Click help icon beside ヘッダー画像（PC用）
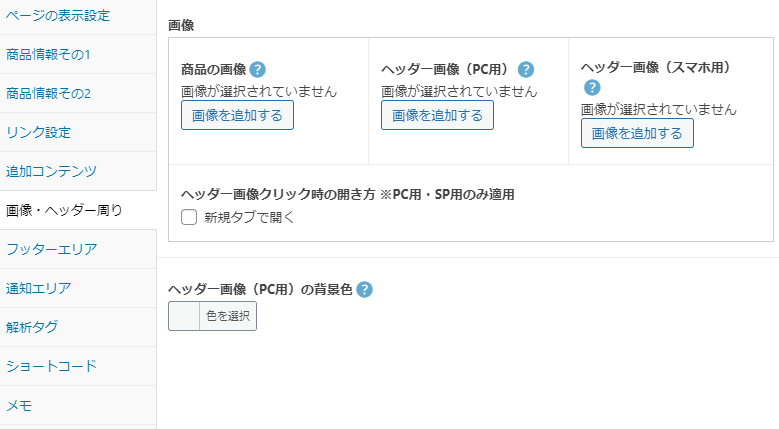779x429 pixels. click(x=526, y=70)
